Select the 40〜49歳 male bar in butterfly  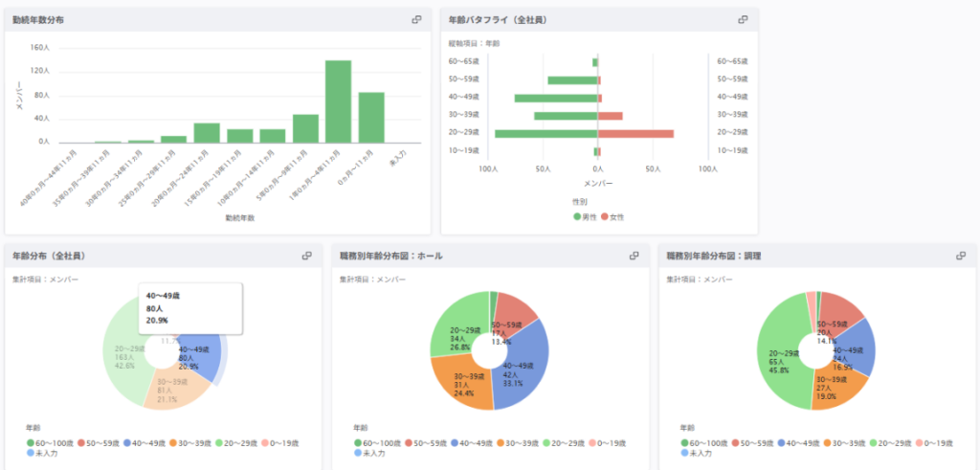click(556, 99)
